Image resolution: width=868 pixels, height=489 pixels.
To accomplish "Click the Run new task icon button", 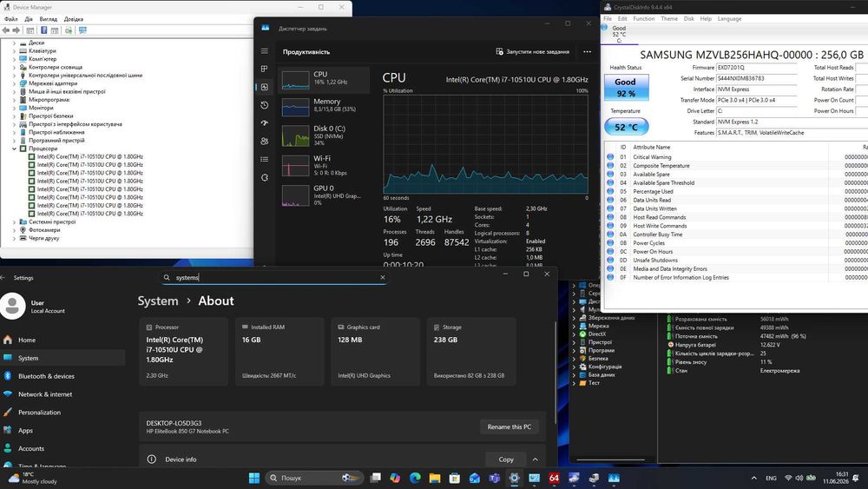I will point(499,51).
